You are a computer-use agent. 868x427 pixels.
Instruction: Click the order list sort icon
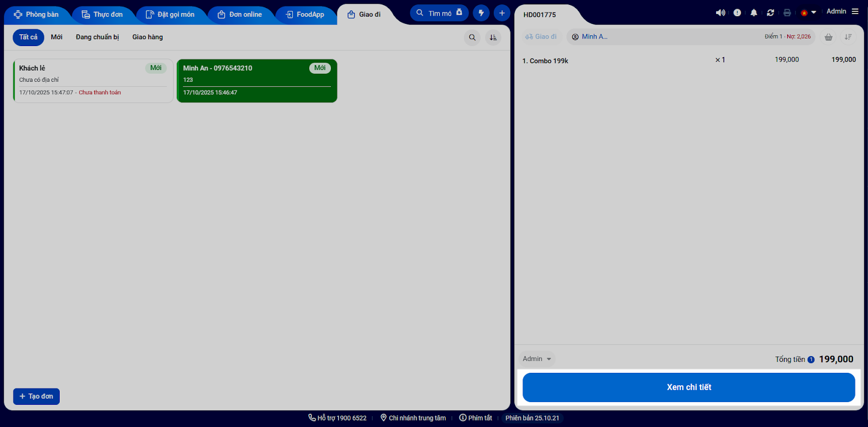pyautogui.click(x=493, y=37)
